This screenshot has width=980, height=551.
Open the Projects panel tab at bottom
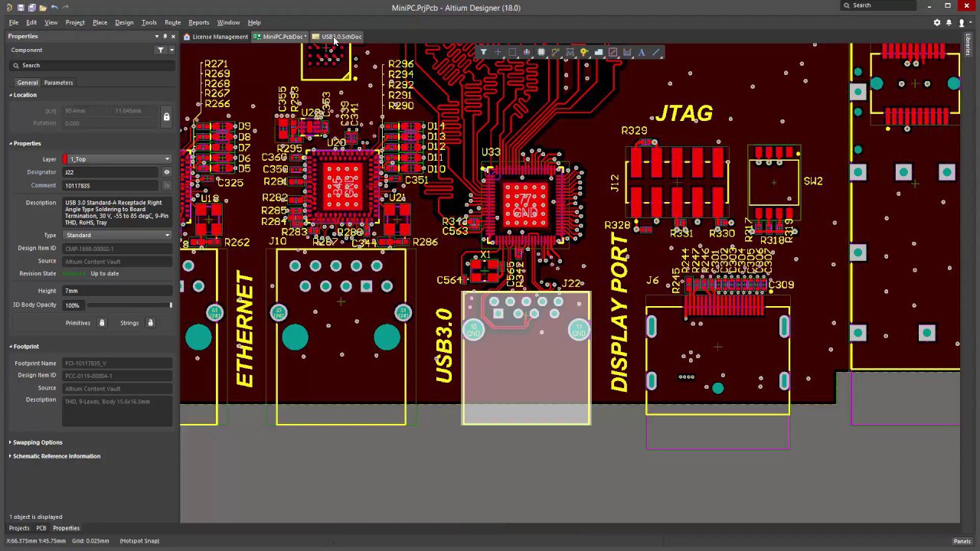(x=19, y=528)
